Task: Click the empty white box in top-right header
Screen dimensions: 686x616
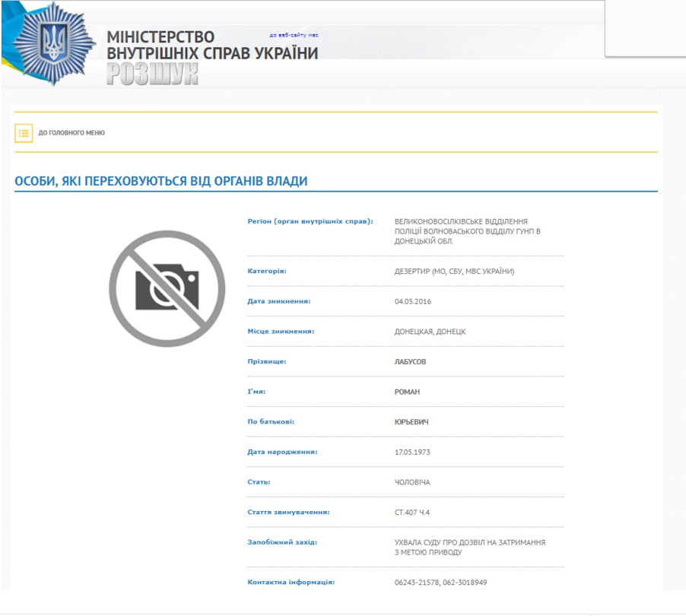Action: 644,28
